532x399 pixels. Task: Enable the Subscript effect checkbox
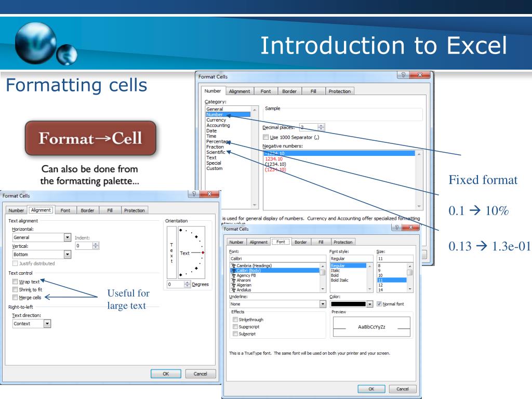[235, 334]
